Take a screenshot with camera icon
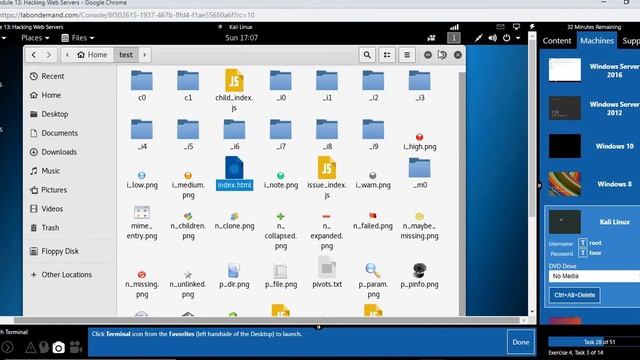This screenshot has width=640, height=360. click(58, 347)
